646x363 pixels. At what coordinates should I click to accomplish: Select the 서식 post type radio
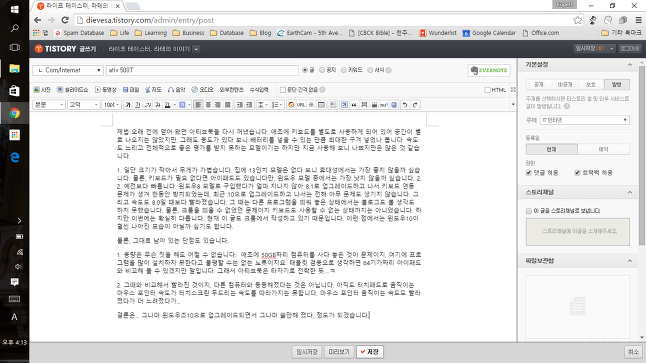coord(370,70)
